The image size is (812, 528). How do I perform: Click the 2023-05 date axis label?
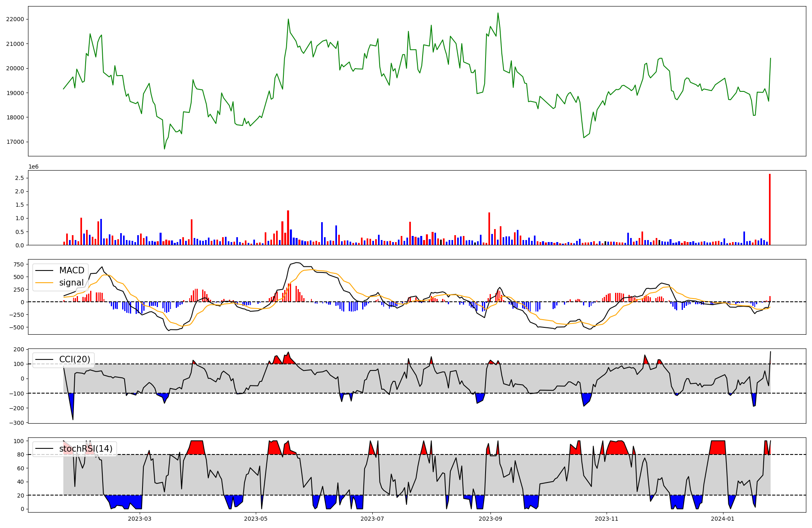tap(256, 519)
